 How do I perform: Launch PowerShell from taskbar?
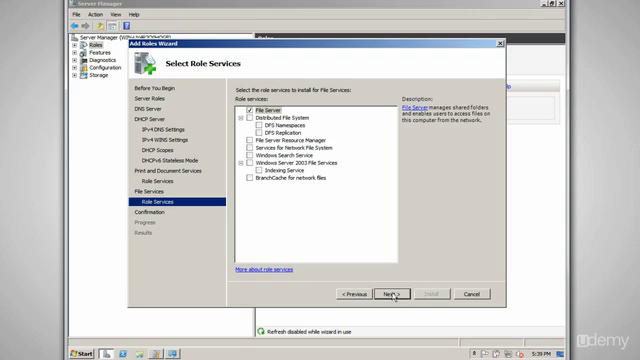(123, 354)
